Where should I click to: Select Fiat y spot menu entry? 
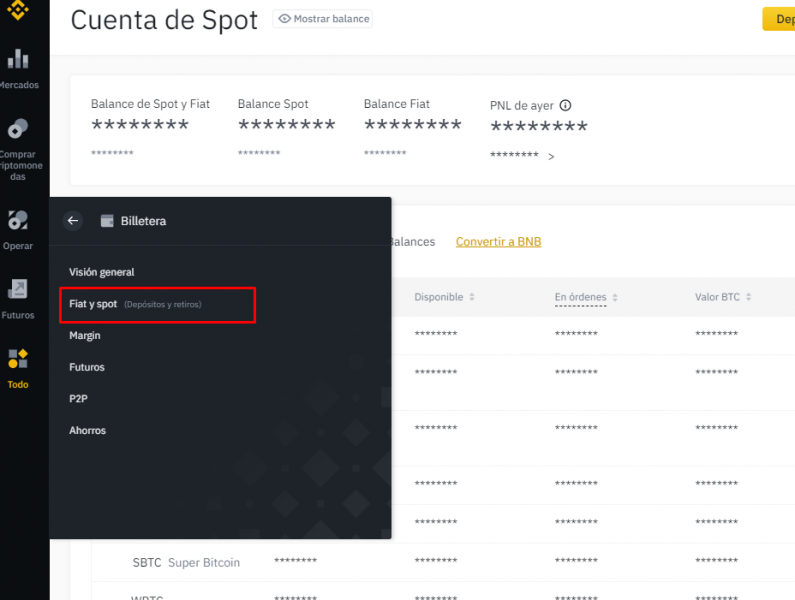[158, 304]
